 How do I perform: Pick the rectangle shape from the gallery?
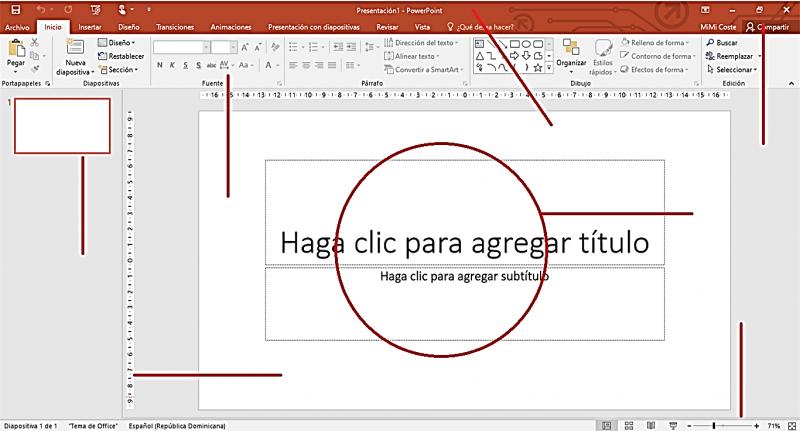tap(515, 44)
